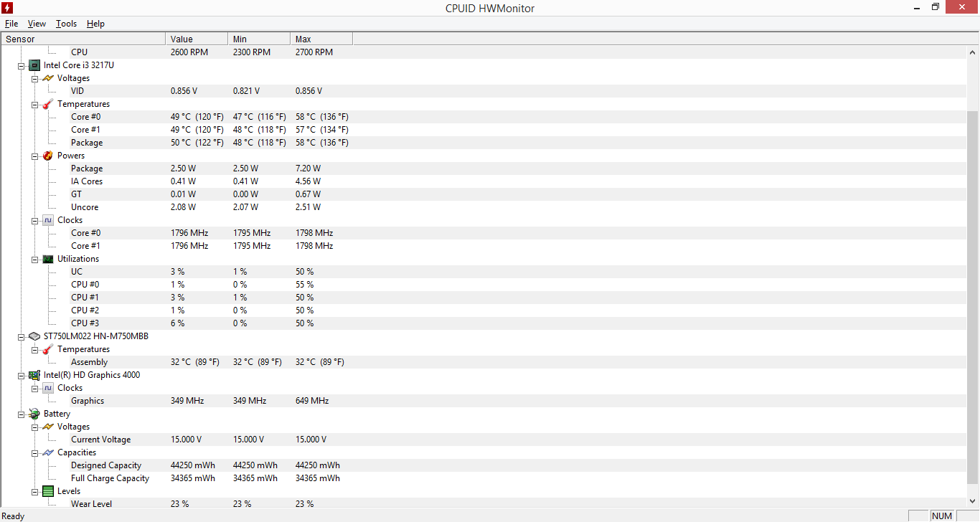The height and width of the screenshot is (522, 980).
Task: Click the Powers flame icon
Action: pos(48,156)
